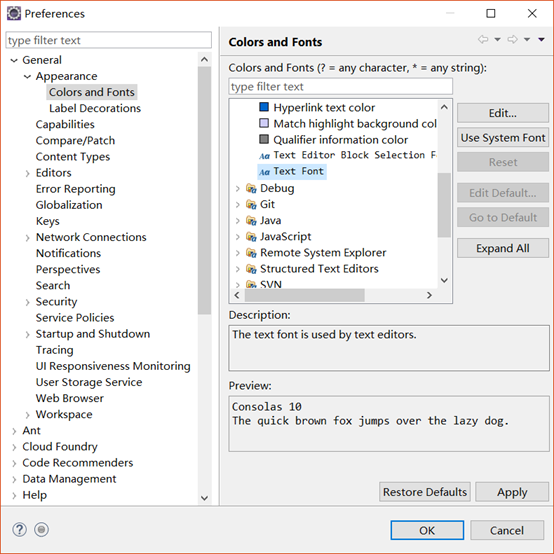
Task: Click the forward navigation arrow icon
Action: pos(512,39)
